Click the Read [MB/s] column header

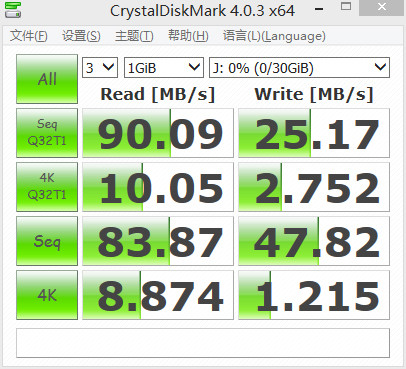coord(158,94)
